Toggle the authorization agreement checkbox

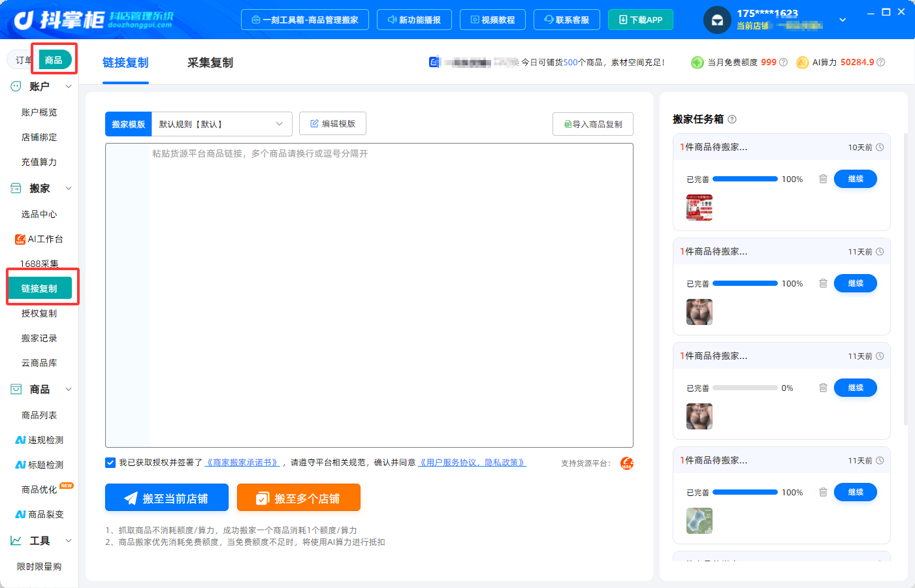tap(110, 463)
